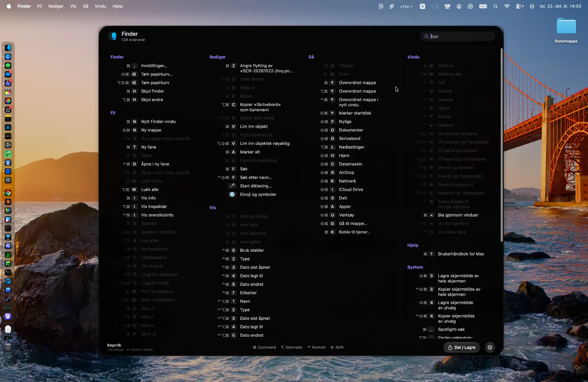588x382 pixels.
Task: Open the App Store Dock icon
Action: coord(8,127)
